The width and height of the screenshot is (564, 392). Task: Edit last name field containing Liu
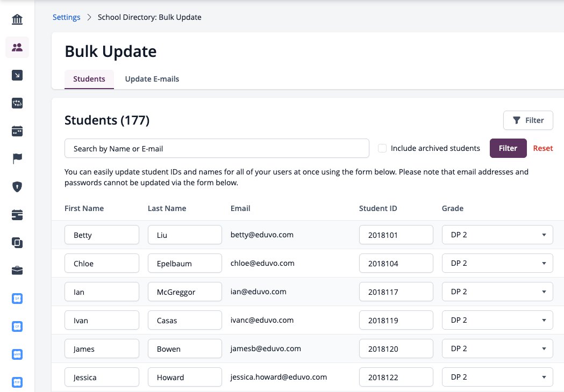pyautogui.click(x=185, y=235)
